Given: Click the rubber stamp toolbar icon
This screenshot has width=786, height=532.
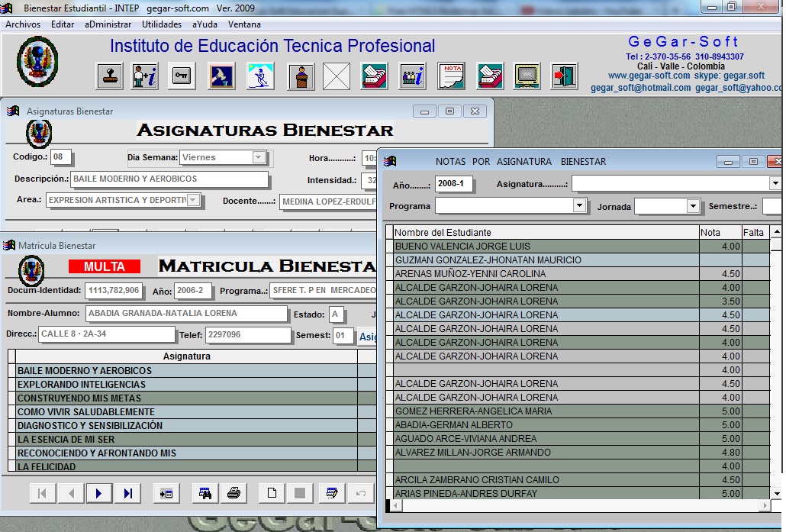Looking at the screenshot, I should point(110,76).
